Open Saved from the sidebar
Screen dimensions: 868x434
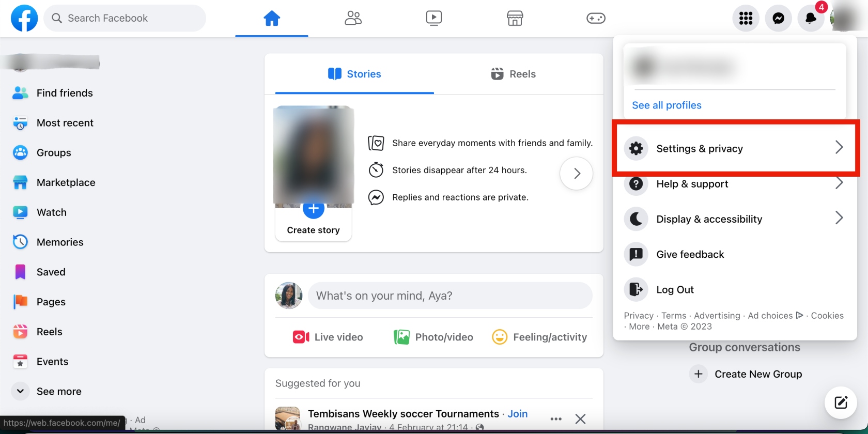coord(51,272)
